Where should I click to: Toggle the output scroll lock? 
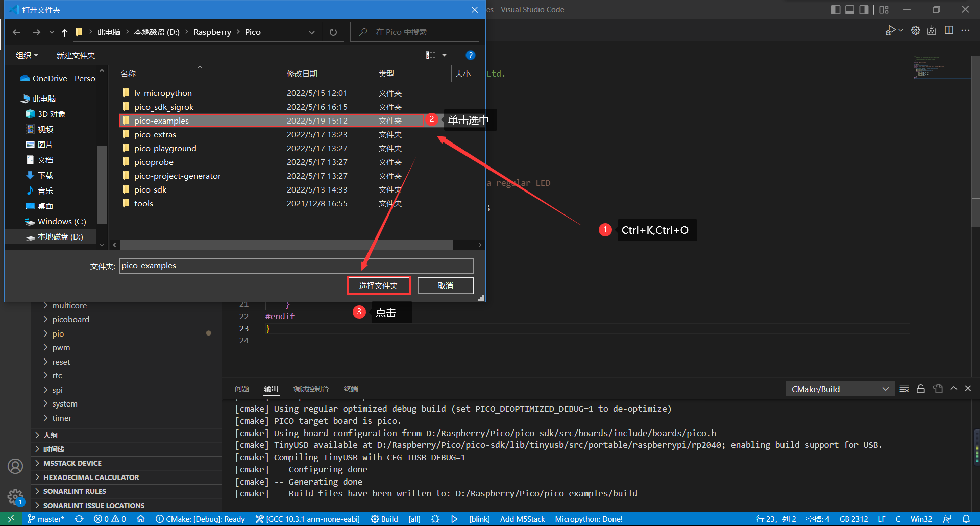point(921,389)
